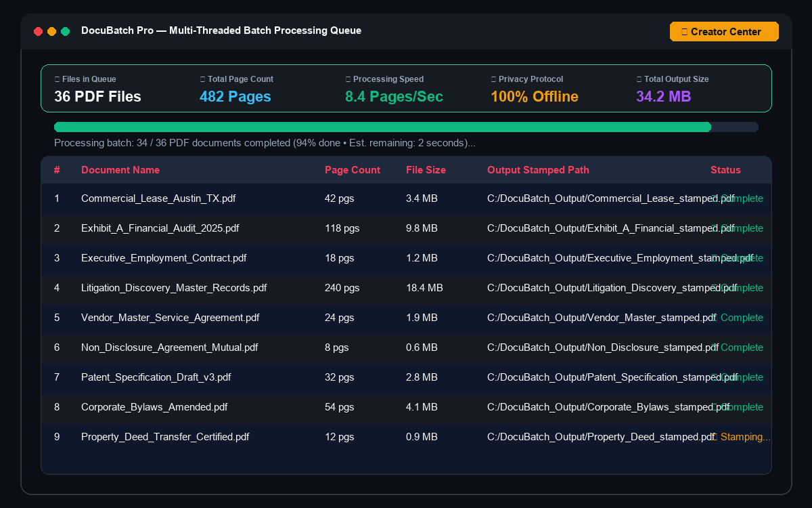
Task: Click the red close window dot
Action: pos(38,31)
